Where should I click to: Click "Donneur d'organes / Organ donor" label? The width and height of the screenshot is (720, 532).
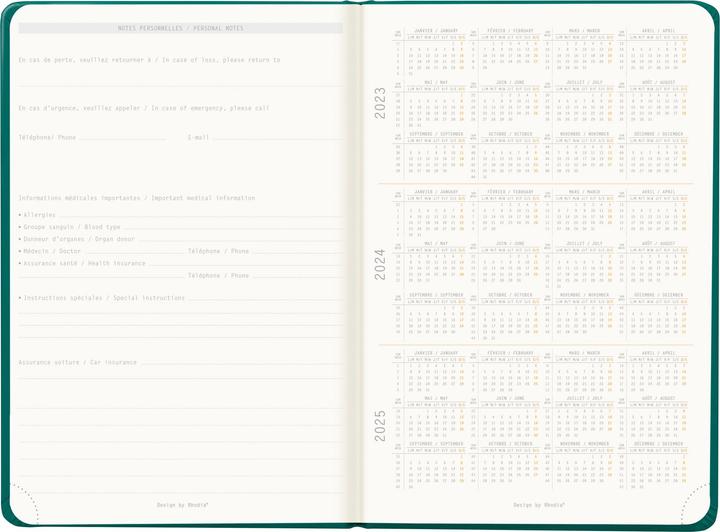click(x=77, y=239)
